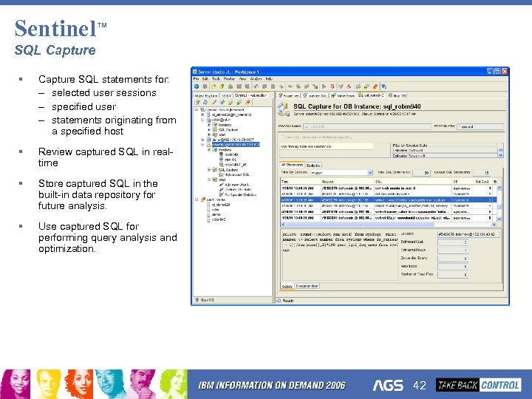Select the highlighted server in the tree
The width and height of the screenshot is (532, 399).
(x=236, y=144)
